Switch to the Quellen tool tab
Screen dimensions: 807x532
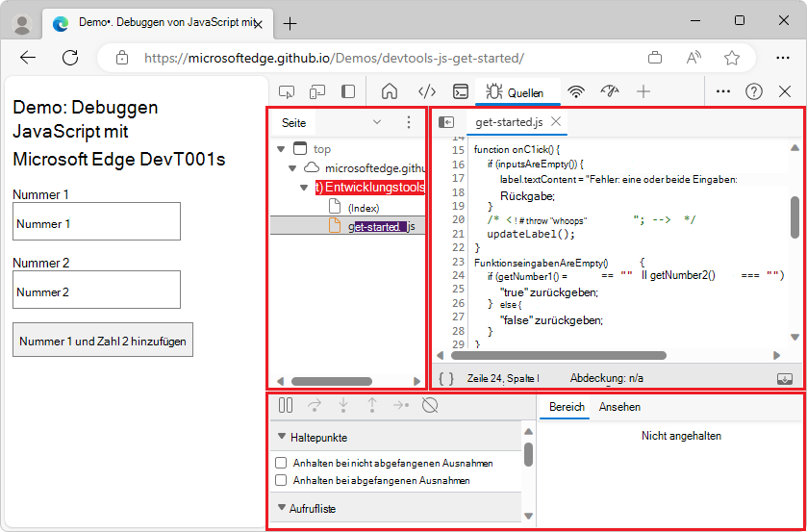pyautogui.click(x=516, y=92)
